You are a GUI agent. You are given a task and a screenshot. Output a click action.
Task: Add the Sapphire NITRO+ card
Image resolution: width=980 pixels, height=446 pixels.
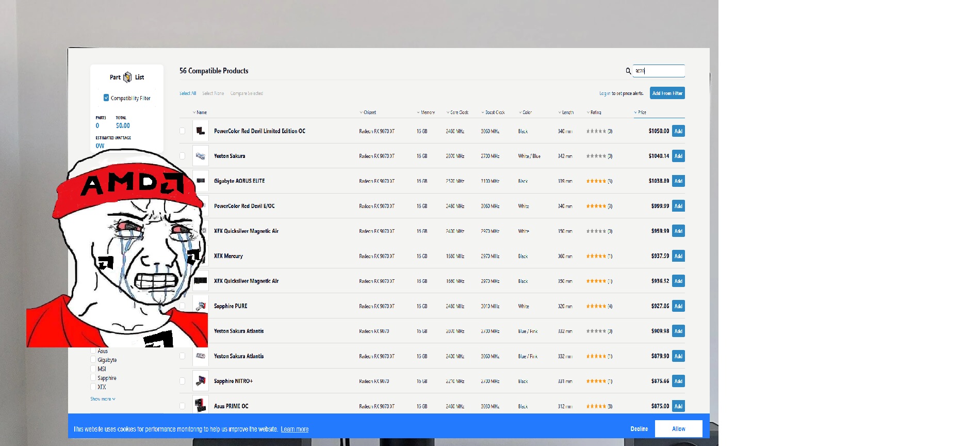678,381
